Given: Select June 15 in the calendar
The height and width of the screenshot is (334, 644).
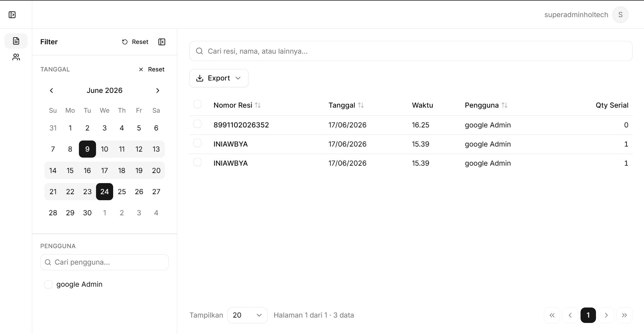Looking at the screenshot, I should [70, 171].
